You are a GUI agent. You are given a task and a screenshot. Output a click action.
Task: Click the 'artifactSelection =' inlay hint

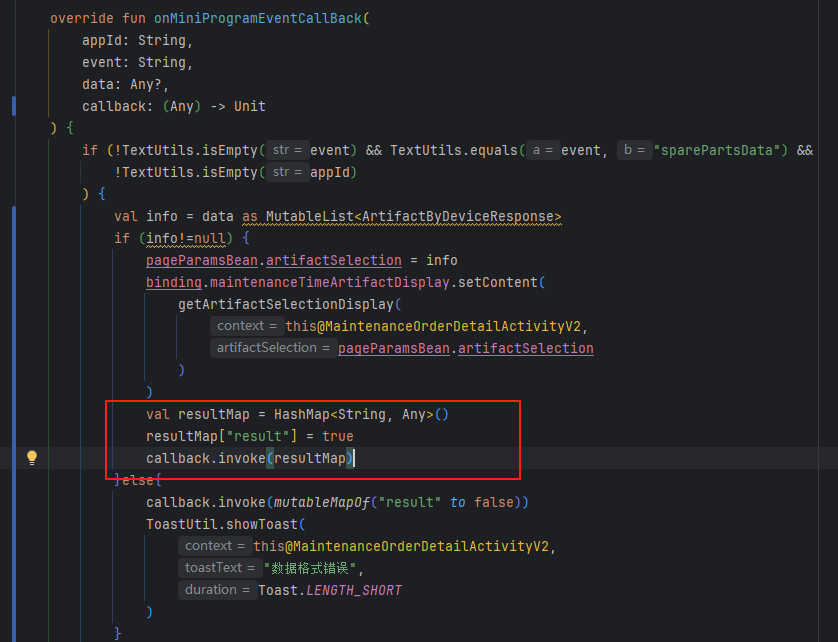[274, 348]
